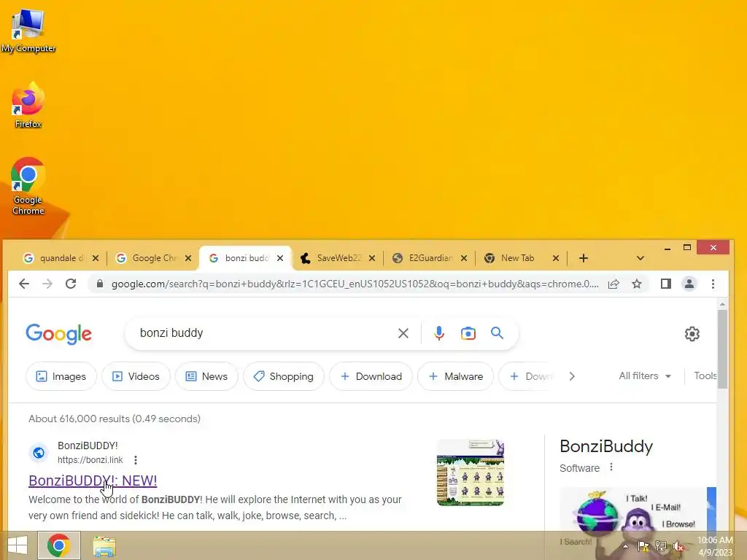The image size is (747, 560).
Task: Open Tools search options
Action: [705, 376]
